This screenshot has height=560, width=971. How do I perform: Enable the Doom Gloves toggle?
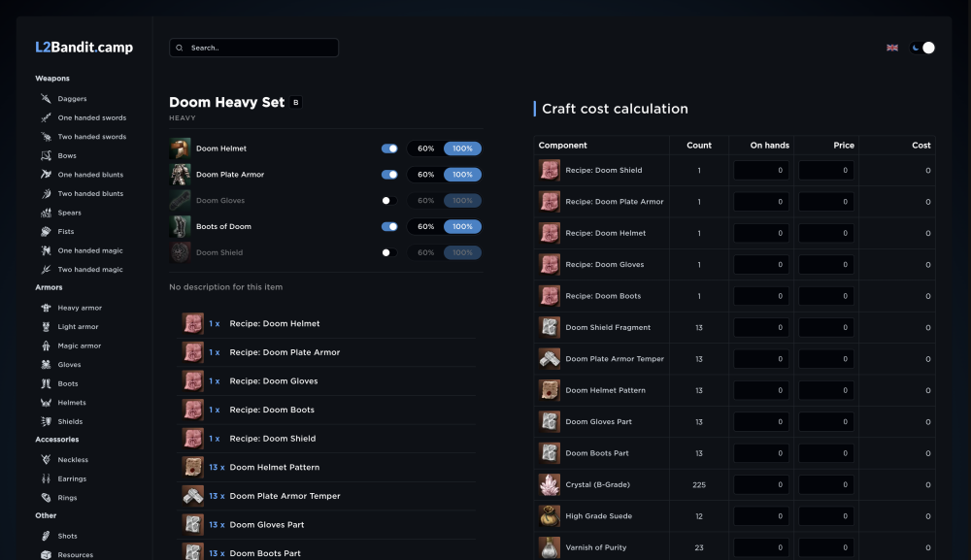point(389,201)
